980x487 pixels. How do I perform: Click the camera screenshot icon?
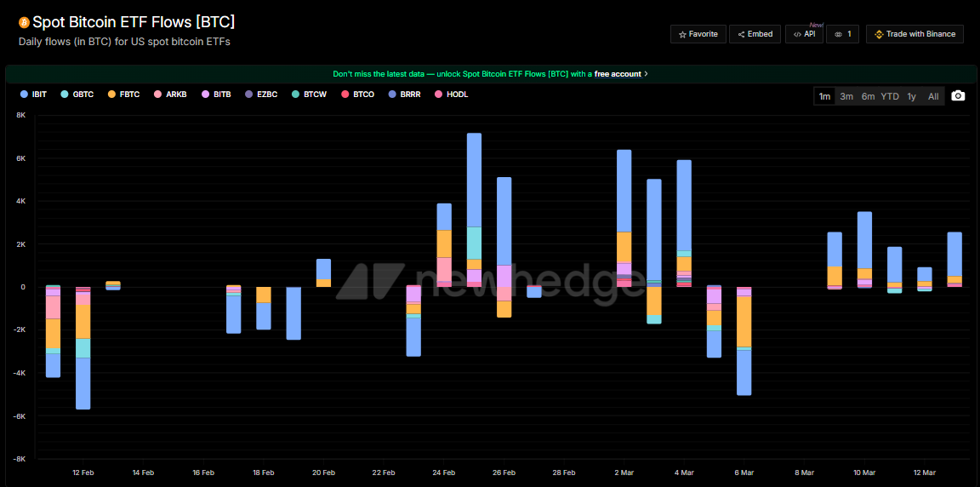point(958,96)
